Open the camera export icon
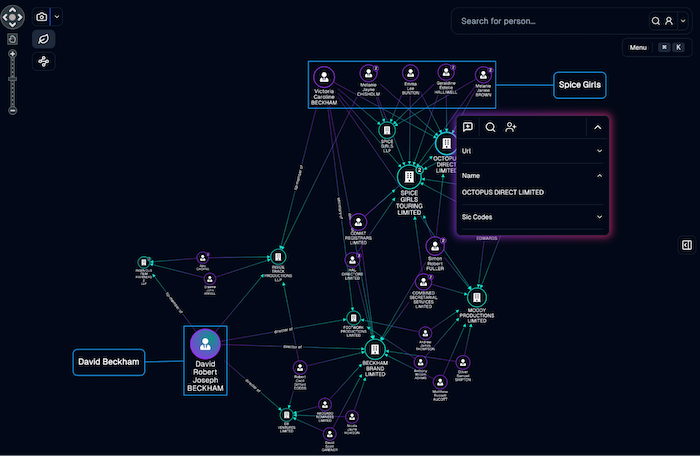This screenshot has width=700, height=456. point(42,17)
